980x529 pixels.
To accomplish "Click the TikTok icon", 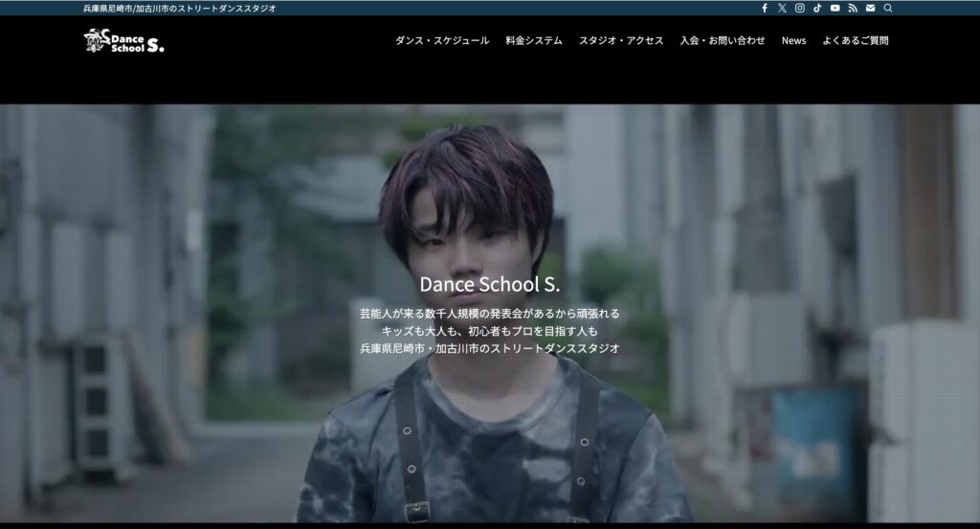I will (817, 8).
